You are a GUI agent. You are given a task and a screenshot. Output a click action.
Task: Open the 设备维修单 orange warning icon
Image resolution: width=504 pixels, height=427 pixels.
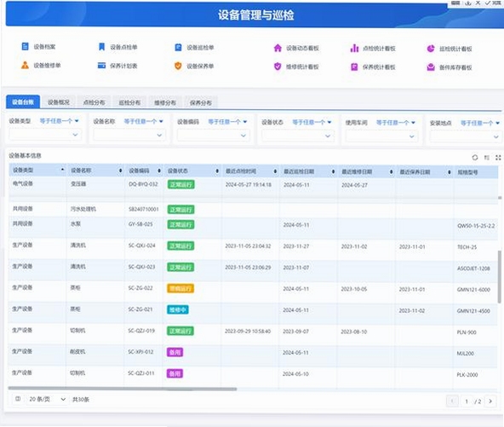(x=25, y=66)
